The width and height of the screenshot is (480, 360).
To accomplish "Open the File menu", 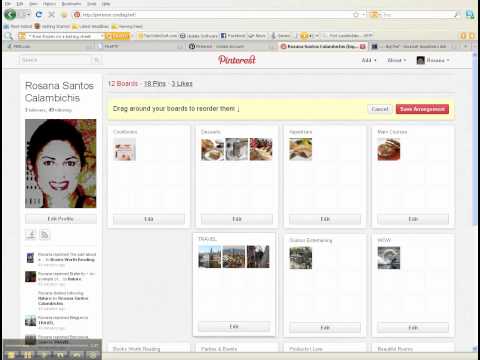I will 8,4.
